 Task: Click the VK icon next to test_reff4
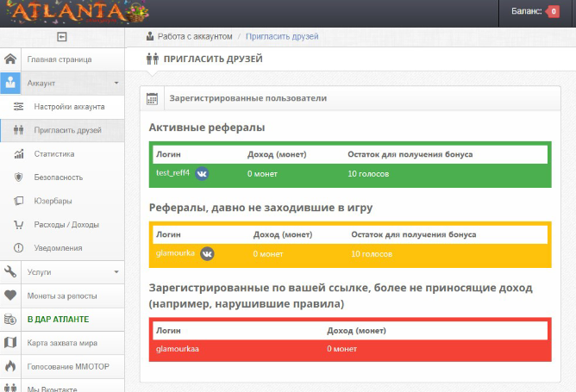tap(202, 173)
